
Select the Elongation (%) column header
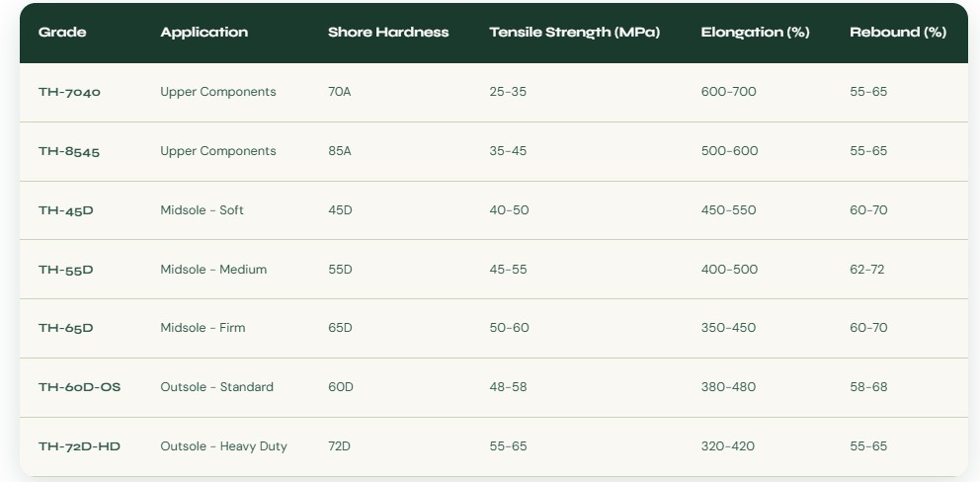(755, 33)
